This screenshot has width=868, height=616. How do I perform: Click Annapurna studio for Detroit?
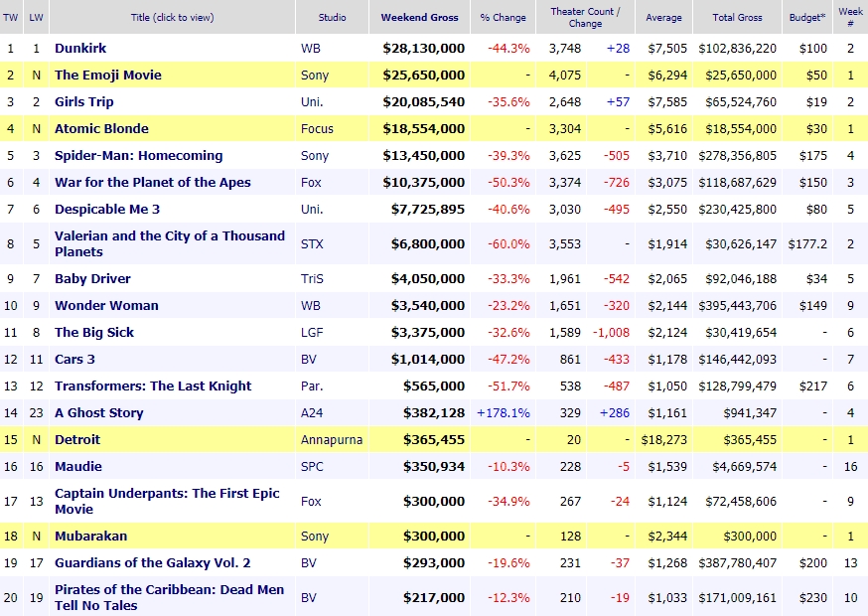pos(332,440)
